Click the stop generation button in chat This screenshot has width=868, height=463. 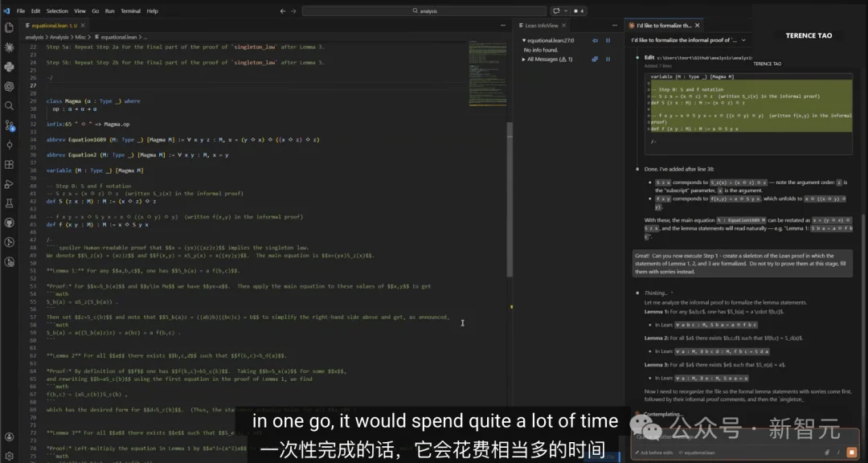coord(851,453)
